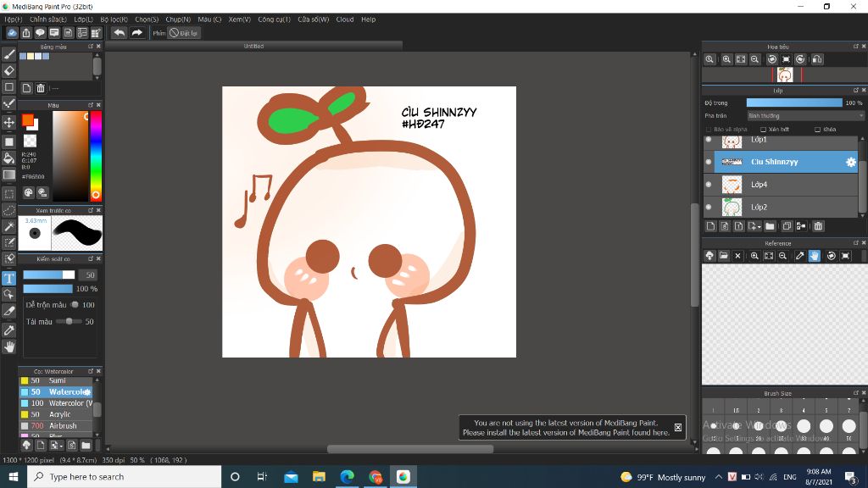Image resolution: width=868 pixels, height=488 pixels.
Task: Click the Undo arrow
Action: click(x=119, y=33)
